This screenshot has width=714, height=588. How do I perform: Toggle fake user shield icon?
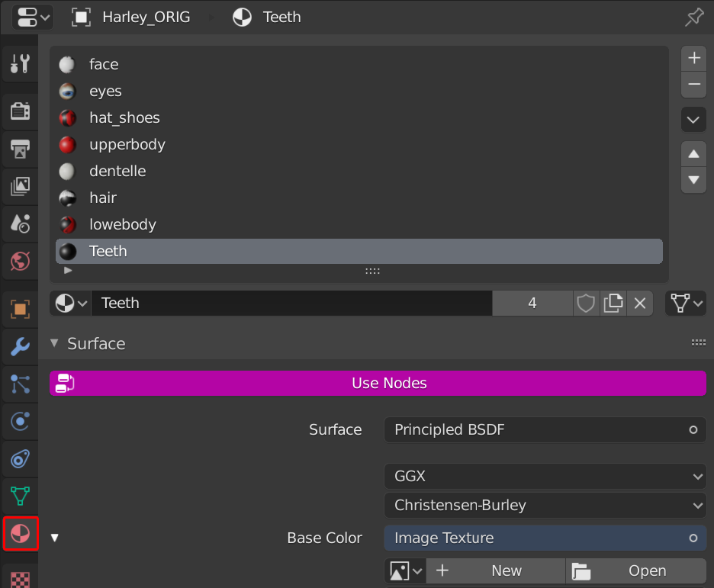coord(586,303)
